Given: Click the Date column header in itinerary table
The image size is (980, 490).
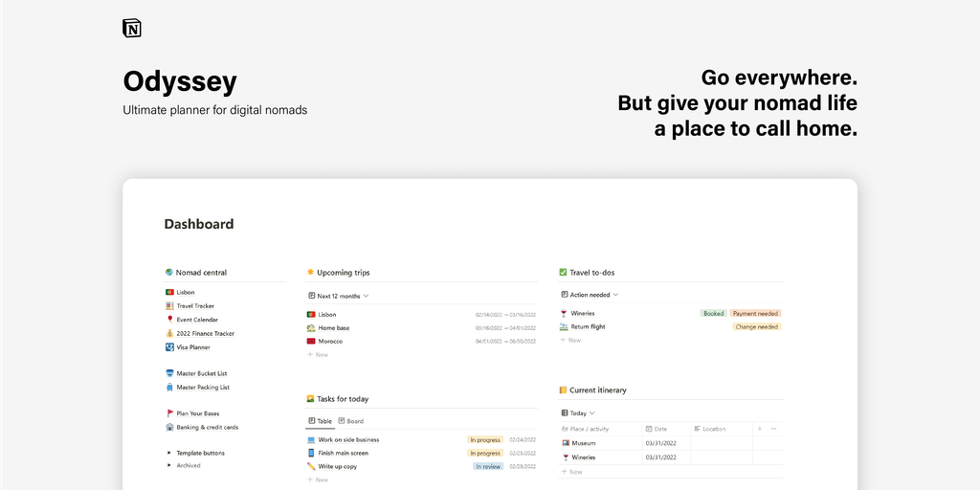Looking at the screenshot, I should pyautogui.click(x=657, y=429).
